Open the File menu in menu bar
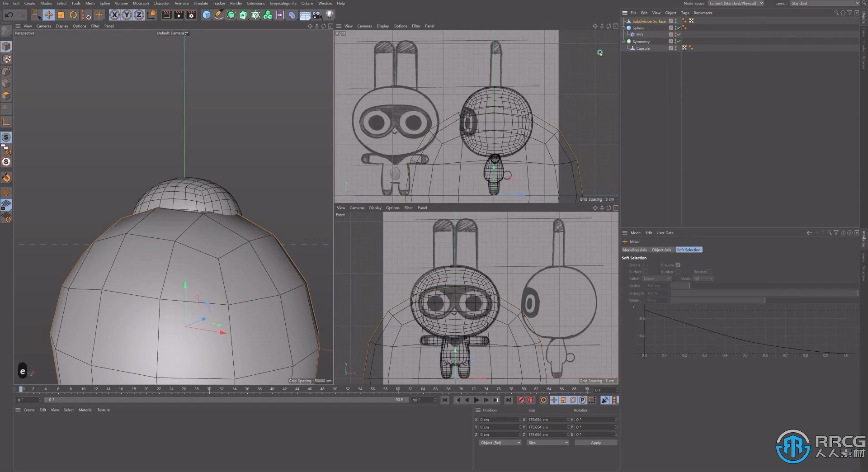868x472 pixels. [5, 3]
